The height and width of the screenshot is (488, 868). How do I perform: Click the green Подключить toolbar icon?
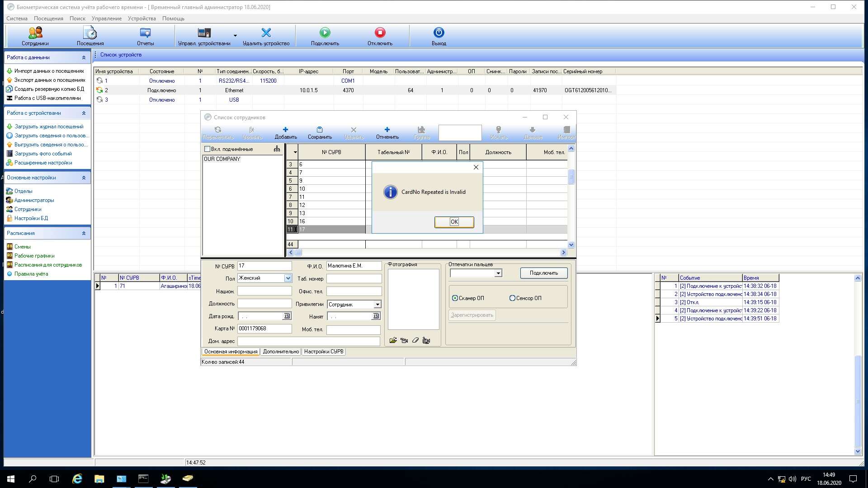click(325, 36)
